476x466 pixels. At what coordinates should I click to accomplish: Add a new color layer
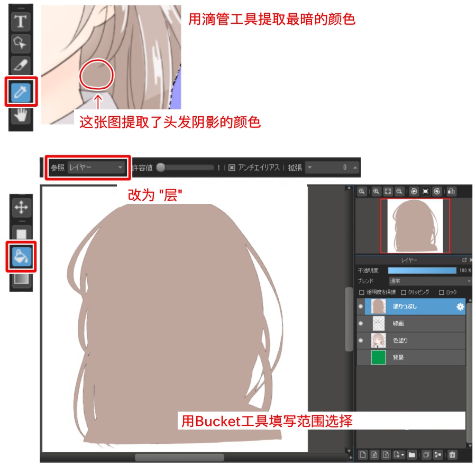click(x=363, y=454)
